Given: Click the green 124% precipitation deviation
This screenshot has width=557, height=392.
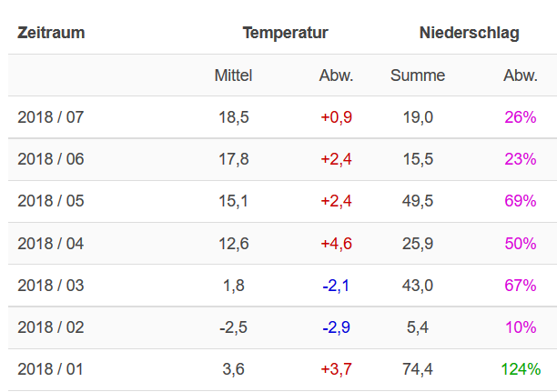Looking at the screenshot, I should [520, 369].
